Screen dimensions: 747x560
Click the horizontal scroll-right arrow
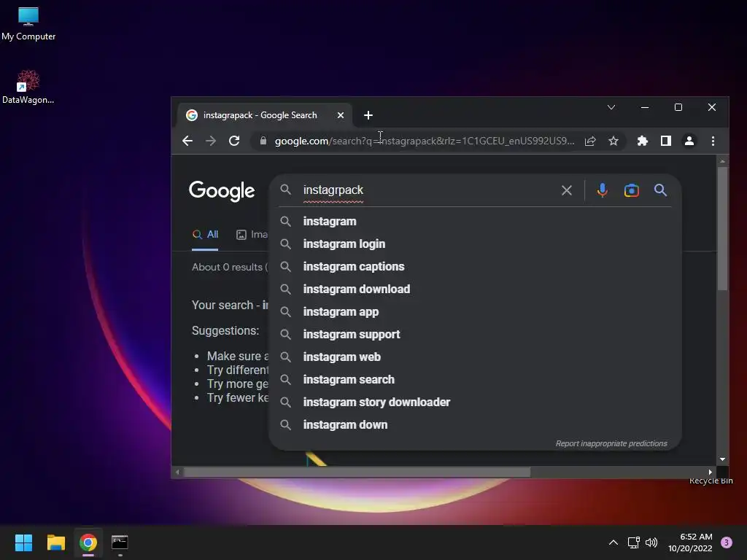pos(710,472)
